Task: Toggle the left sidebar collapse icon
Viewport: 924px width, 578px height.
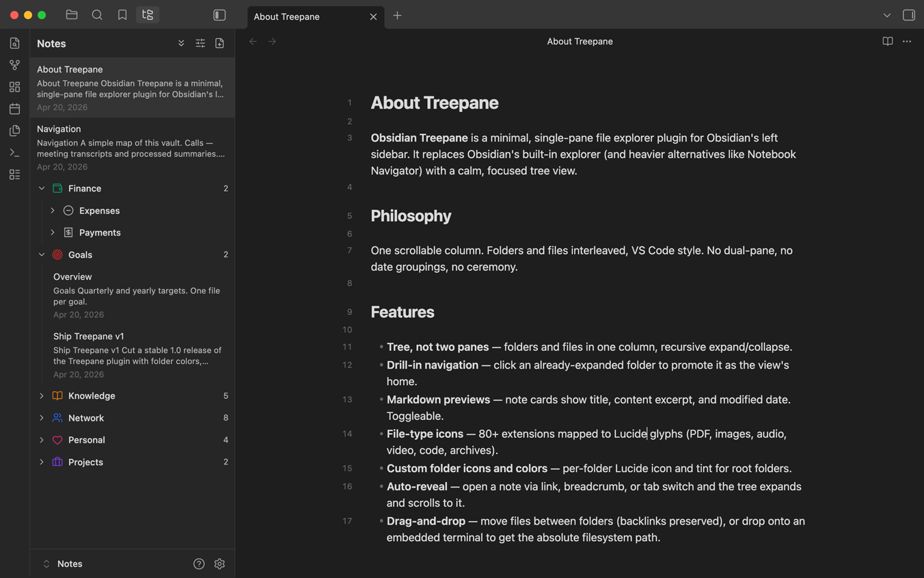Action: coord(219,15)
